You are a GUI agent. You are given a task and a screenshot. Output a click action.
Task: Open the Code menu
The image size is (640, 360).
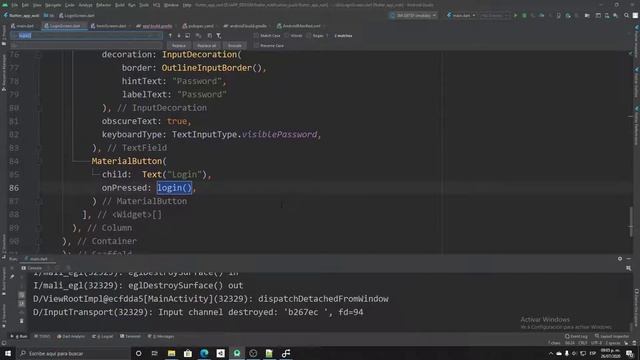click(x=70, y=5)
